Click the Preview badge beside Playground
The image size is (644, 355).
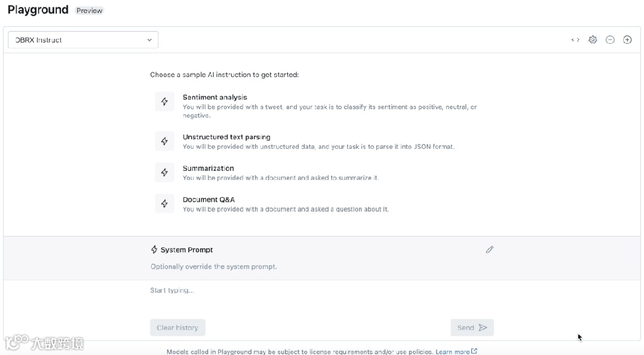coord(90,11)
